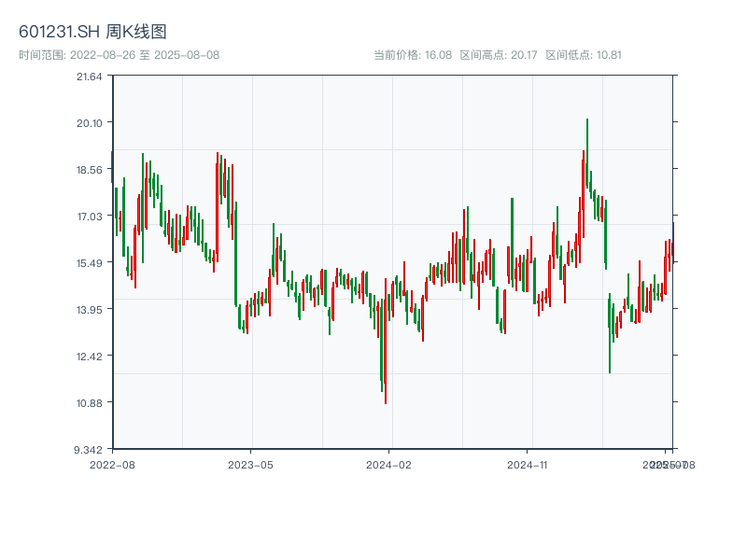Click the tallest green candle at the peak
Screen dimensions: 747x560
587,154
